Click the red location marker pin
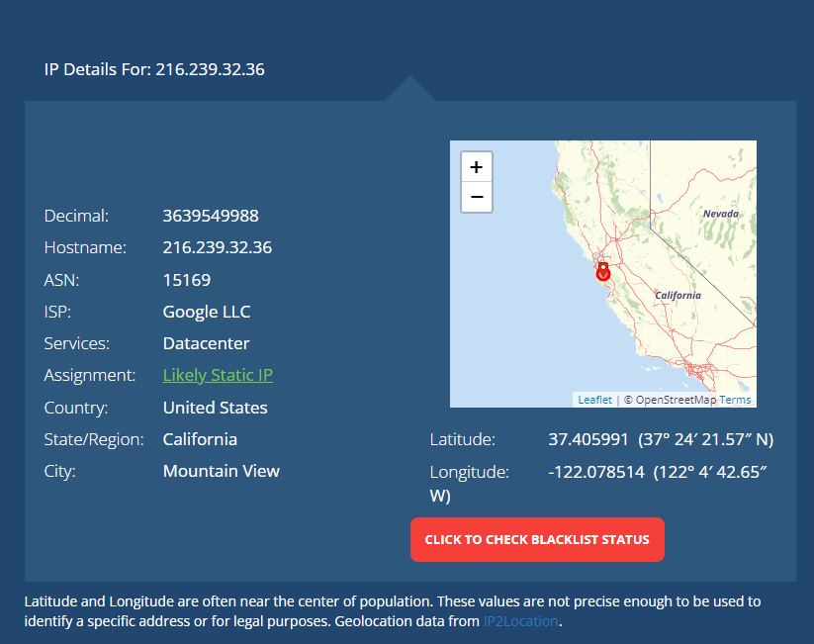814x644 pixels. (602, 271)
